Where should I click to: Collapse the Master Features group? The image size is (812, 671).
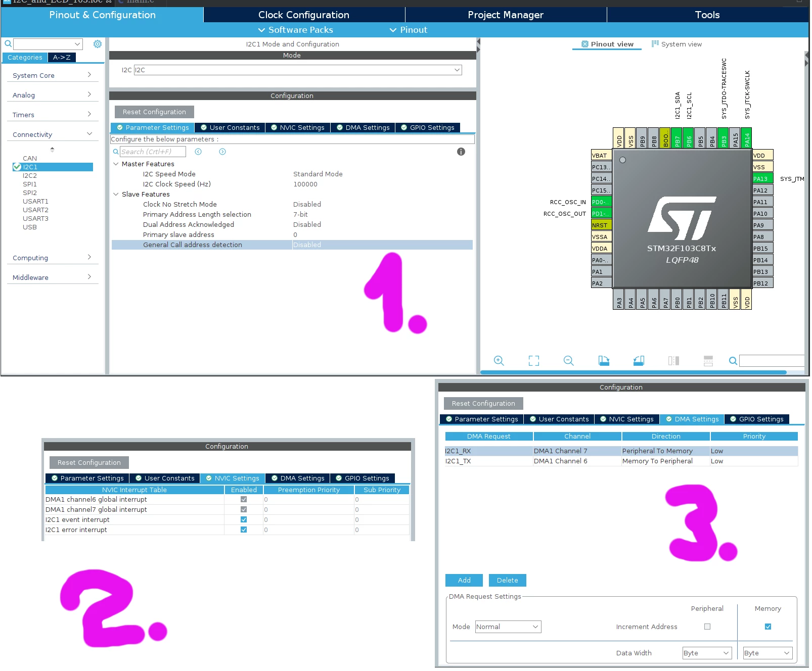tap(116, 164)
